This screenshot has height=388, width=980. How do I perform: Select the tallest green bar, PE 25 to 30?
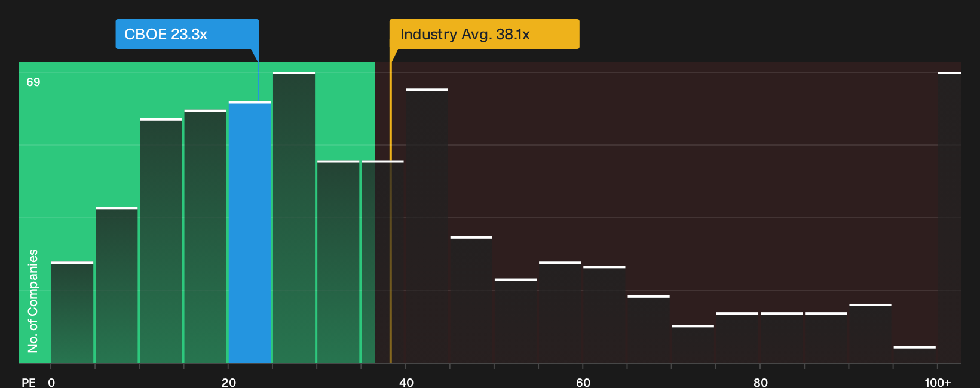(x=294, y=217)
